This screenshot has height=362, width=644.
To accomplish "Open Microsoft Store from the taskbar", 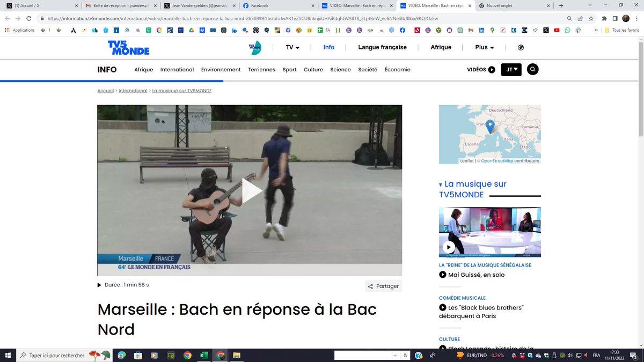I will 138,355.
